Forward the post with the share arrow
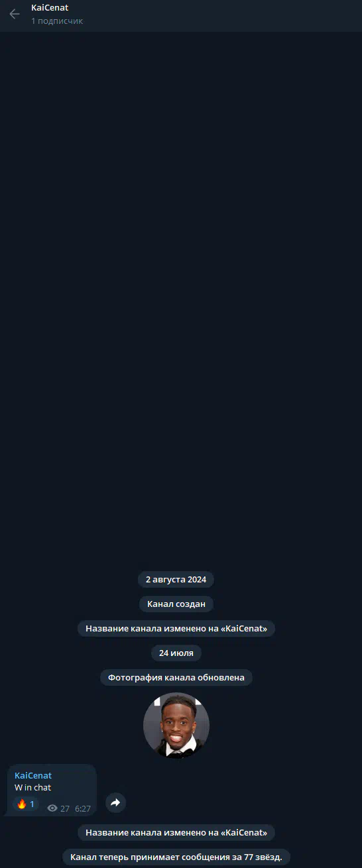 (x=115, y=802)
